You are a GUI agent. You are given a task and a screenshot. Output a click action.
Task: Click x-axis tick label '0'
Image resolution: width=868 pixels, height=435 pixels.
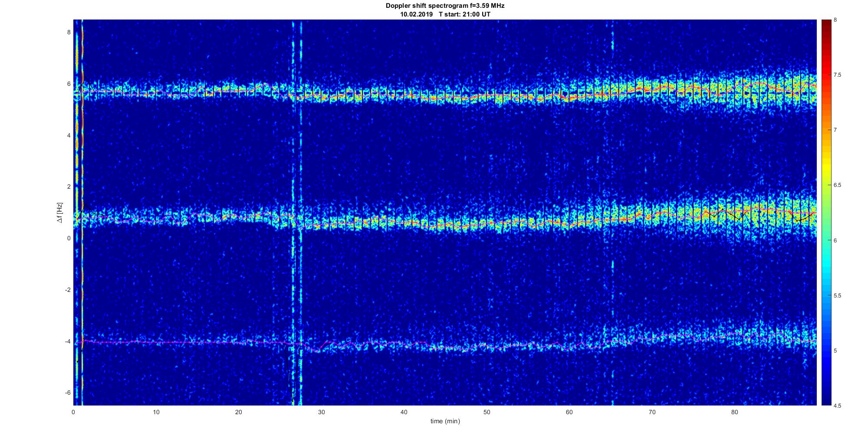pyautogui.click(x=73, y=412)
